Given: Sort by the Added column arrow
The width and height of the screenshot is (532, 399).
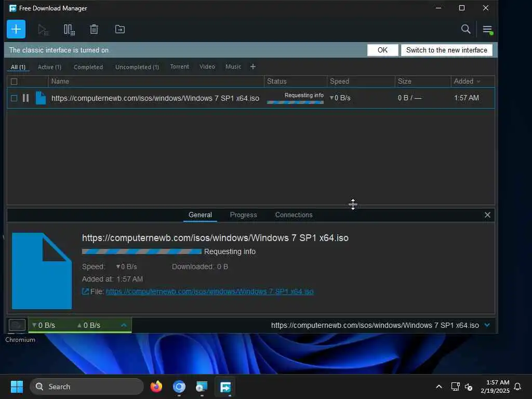Looking at the screenshot, I should pyautogui.click(x=478, y=82).
